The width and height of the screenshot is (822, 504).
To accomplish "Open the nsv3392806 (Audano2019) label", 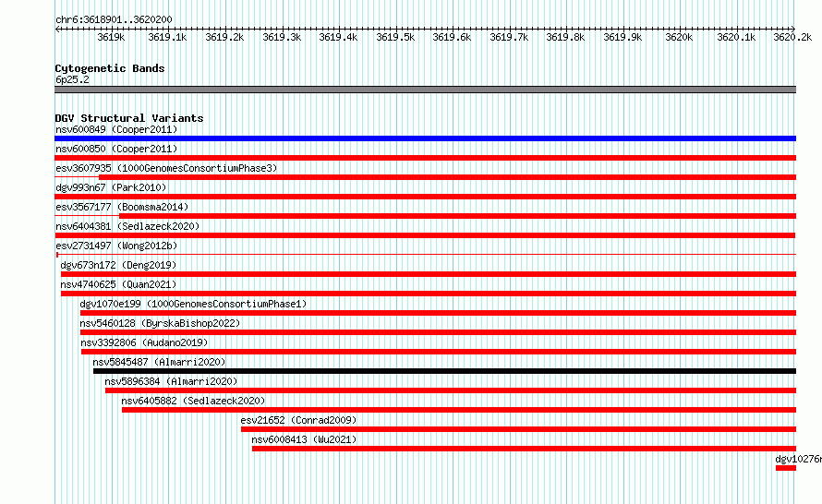I will (144, 342).
